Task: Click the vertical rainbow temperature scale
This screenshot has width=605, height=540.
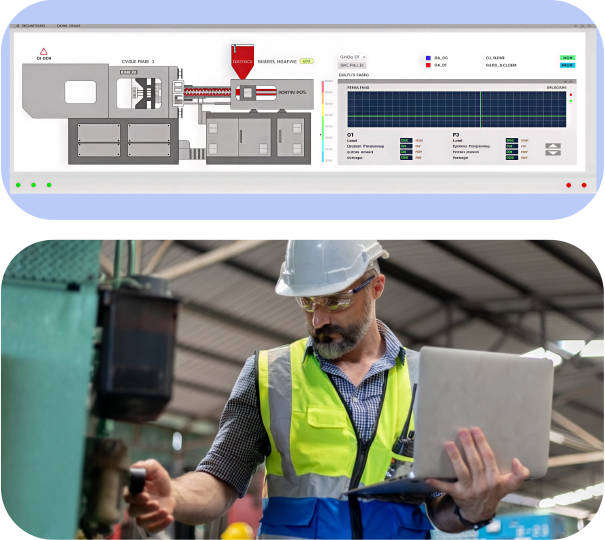Action: coord(324,110)
